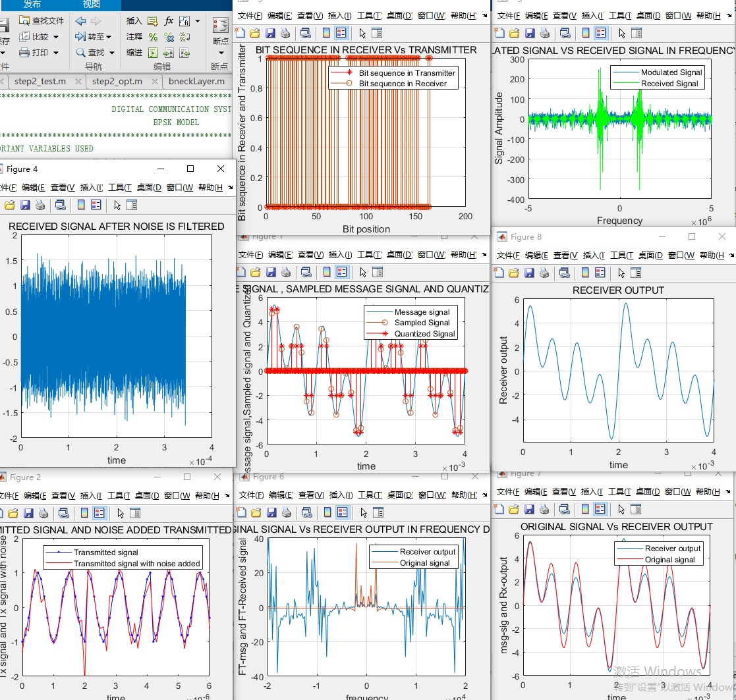Close the step2_opt.m tab
736x700 pixels.
click(x=155, y=82)
